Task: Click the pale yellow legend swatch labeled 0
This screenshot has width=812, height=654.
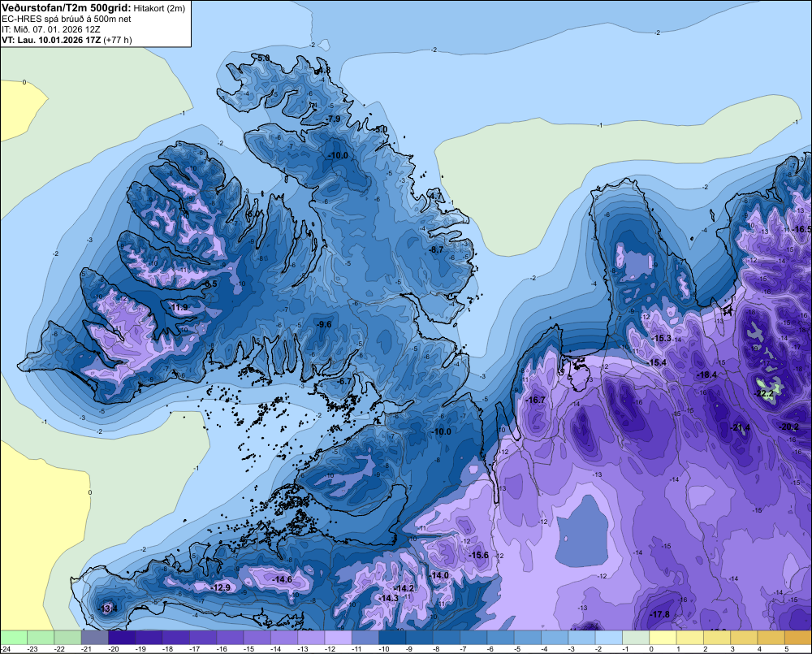Action: (663, 637)
